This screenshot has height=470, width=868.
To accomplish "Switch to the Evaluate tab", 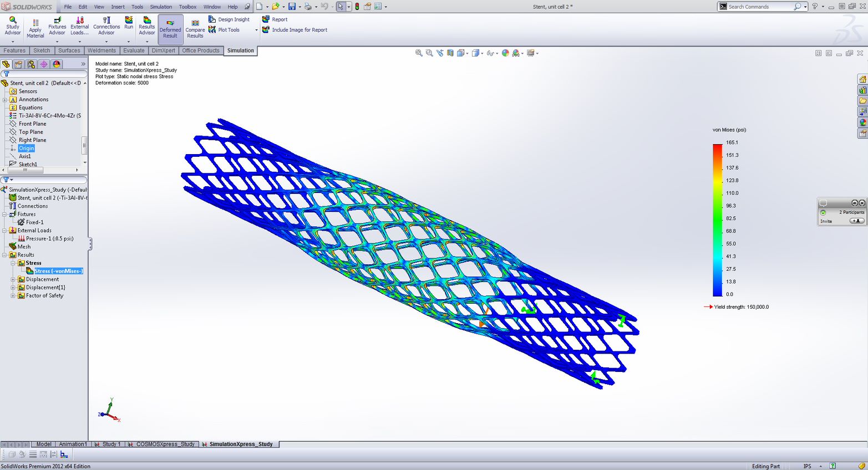I will pyautogui.click(x=134, y=50).
